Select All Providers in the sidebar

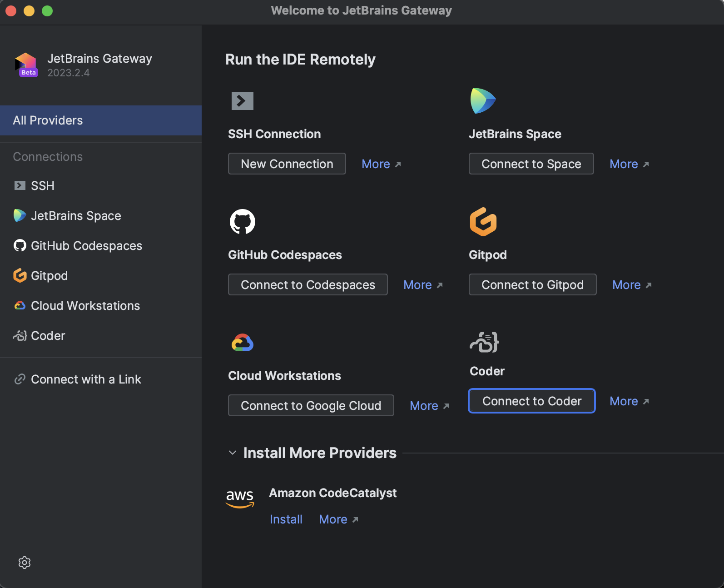coord(100,120)
